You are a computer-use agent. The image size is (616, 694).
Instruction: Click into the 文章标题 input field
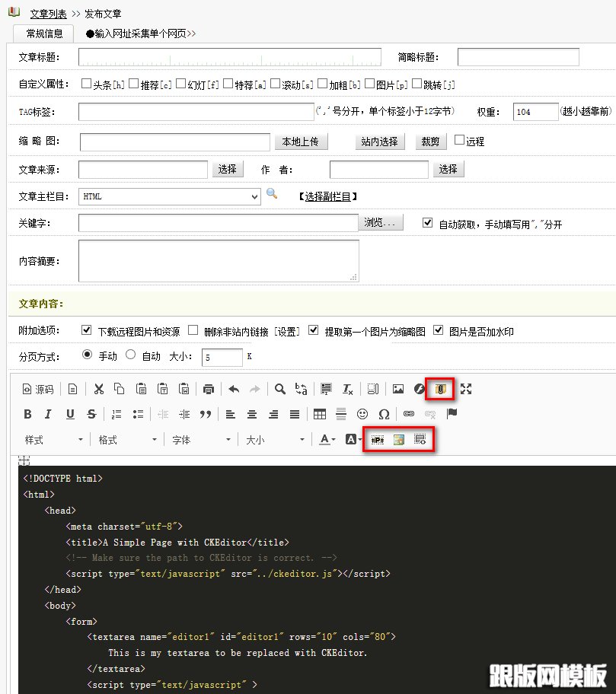coord(230,57)
